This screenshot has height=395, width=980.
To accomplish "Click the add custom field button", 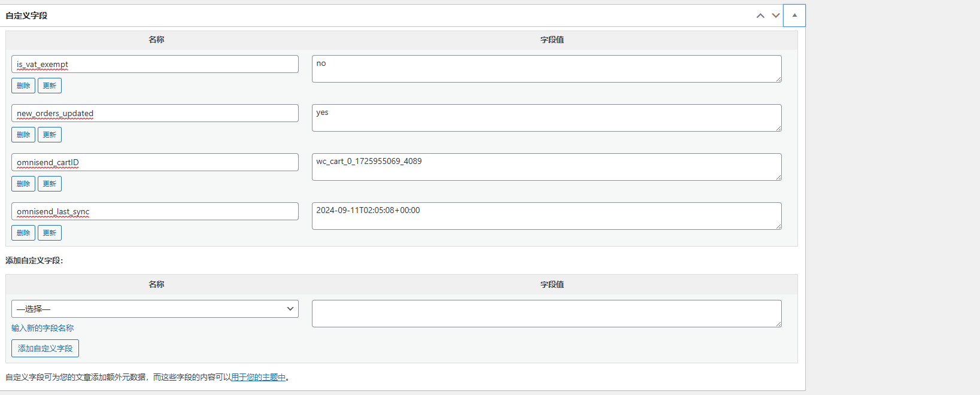I will tap(45, 348).
